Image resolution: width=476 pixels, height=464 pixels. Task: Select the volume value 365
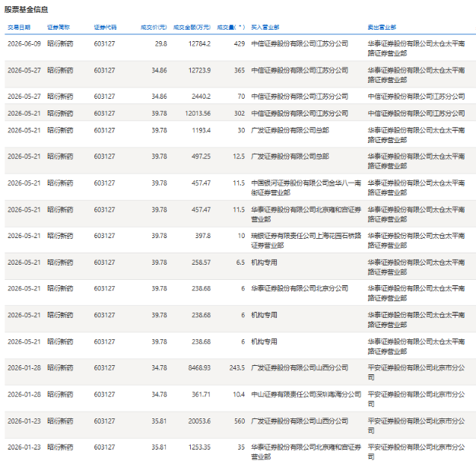[x=240, y=71]
